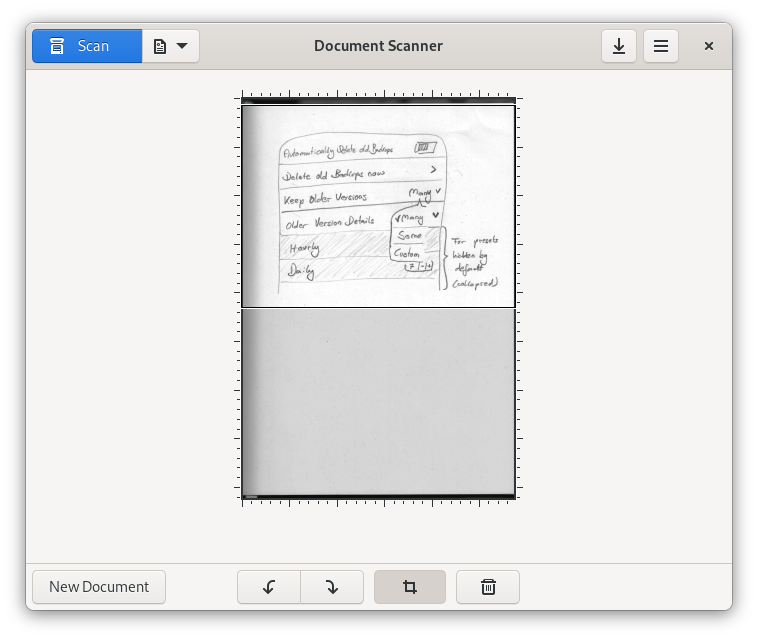Open the scan type dropdown arrow

182,46
